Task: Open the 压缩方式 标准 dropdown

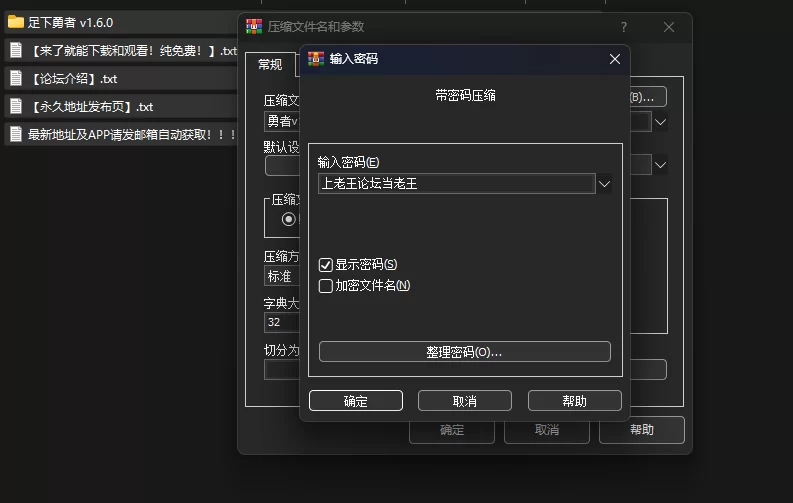Action: 281,277
